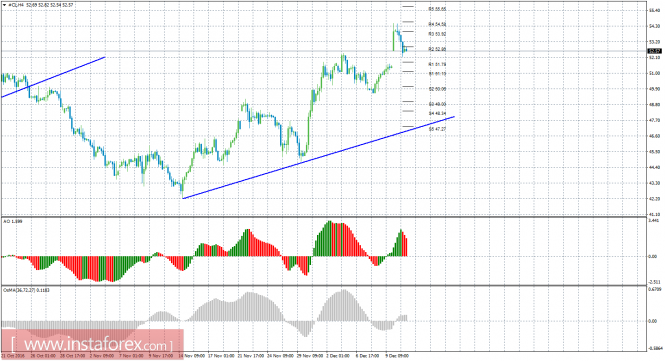Click the 2 Dec 01:00 date label
Viewport: 665px width, 361px height.
[x=338, y=356]
